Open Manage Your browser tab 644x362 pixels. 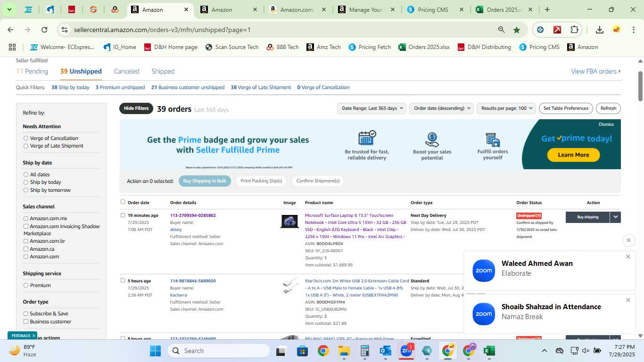coord(367,9)
